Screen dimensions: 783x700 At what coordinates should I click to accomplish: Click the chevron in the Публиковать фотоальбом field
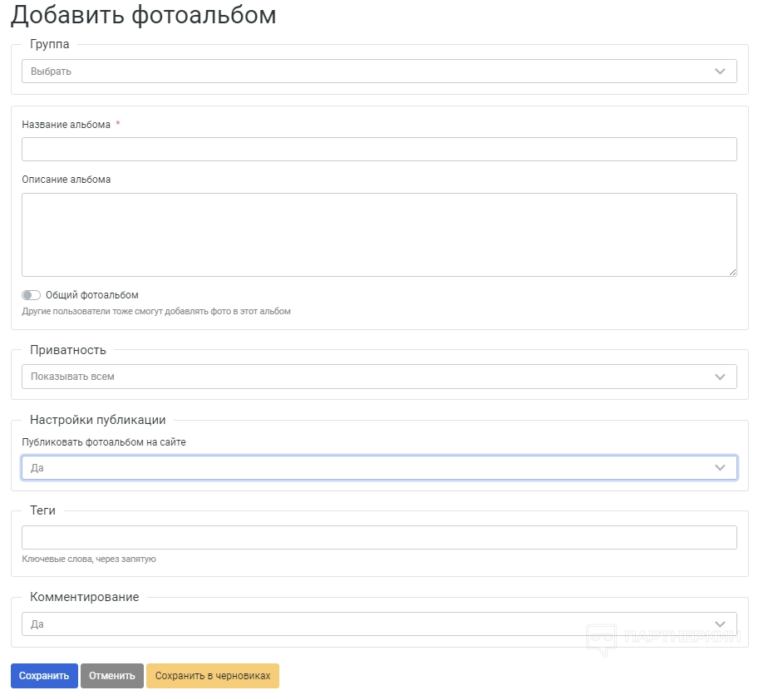coord(720,468)
